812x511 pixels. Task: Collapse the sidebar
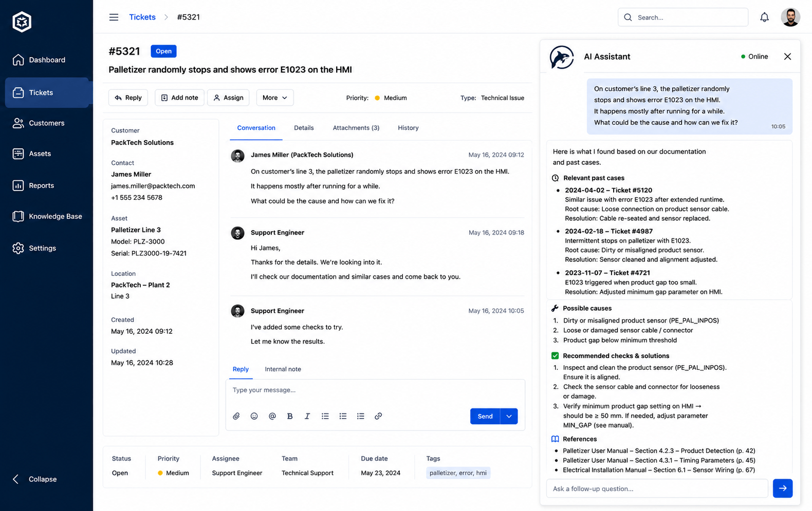tap(35, 479)
